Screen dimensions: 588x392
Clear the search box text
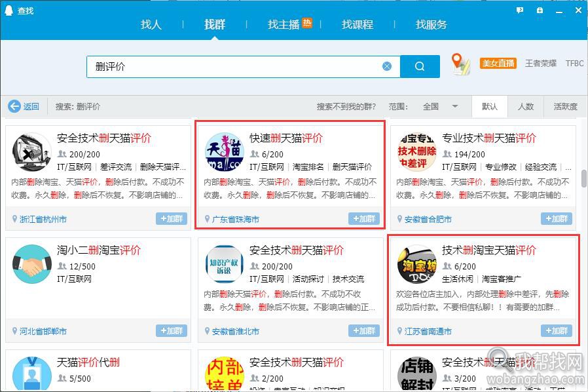[387, 66]
